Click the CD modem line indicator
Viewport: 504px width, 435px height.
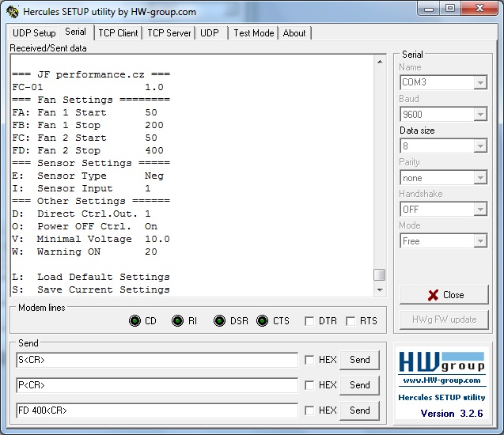pos(135,321)
